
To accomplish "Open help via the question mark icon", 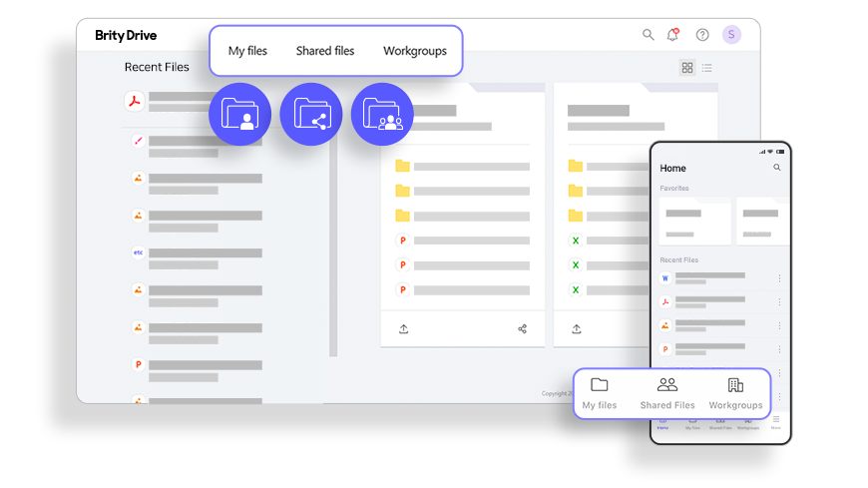I will (x=702, y=35).
